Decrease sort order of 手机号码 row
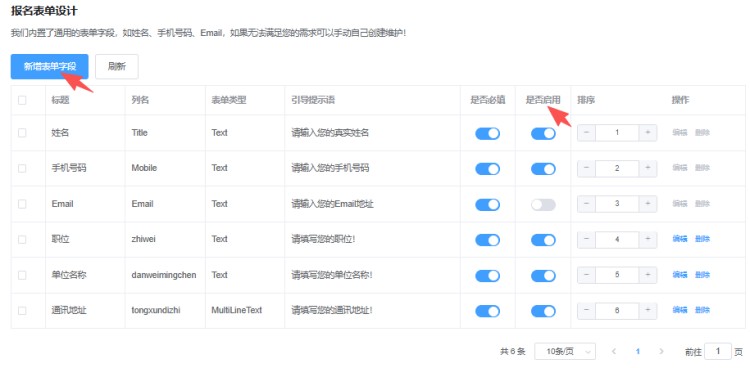 tap(586, 168)
